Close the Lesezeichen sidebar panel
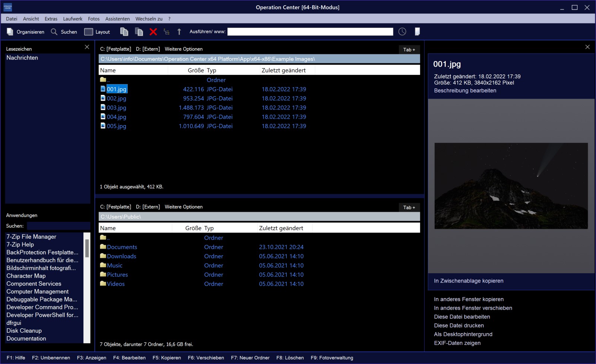This screenshot has height=364, width=596. coord(87,47)
